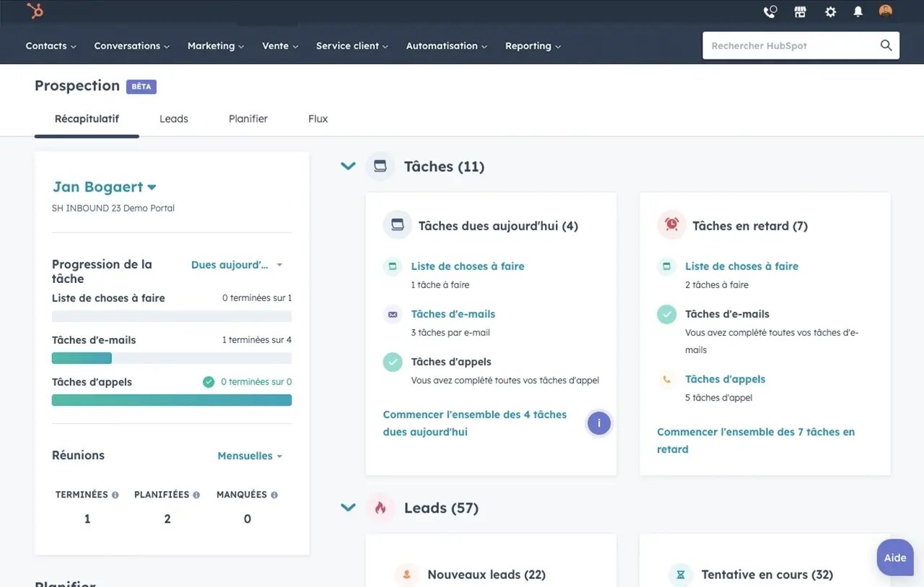This screenshot has height=587, width=924.
Task: Click the checkmark icon beside overdue Tâches d'e-mails
Action: pos(666,314)
